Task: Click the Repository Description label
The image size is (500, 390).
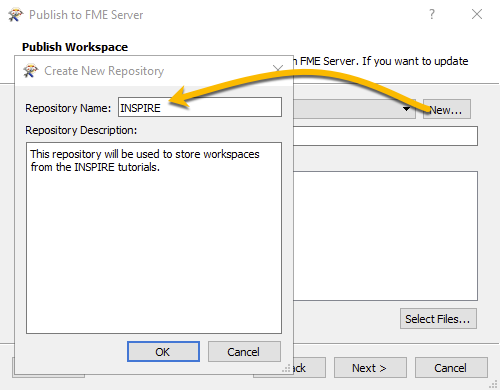Action: pos(81,130)
